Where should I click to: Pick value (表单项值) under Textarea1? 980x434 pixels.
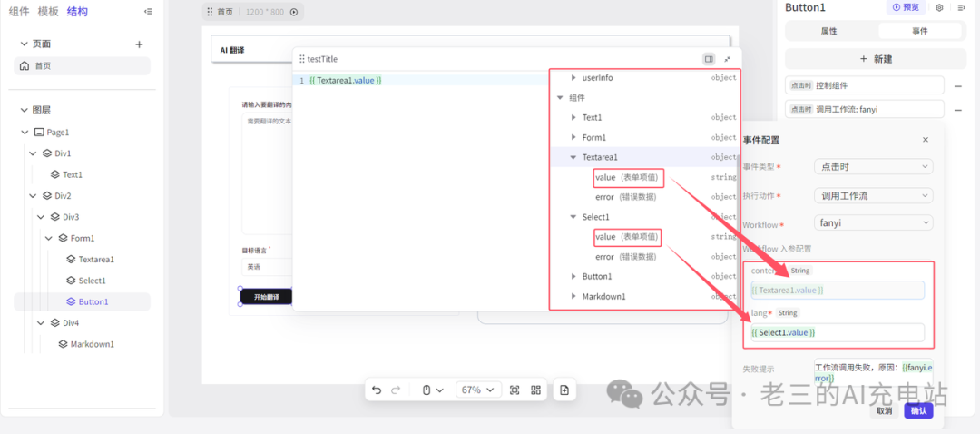click(x=628, y=178)
